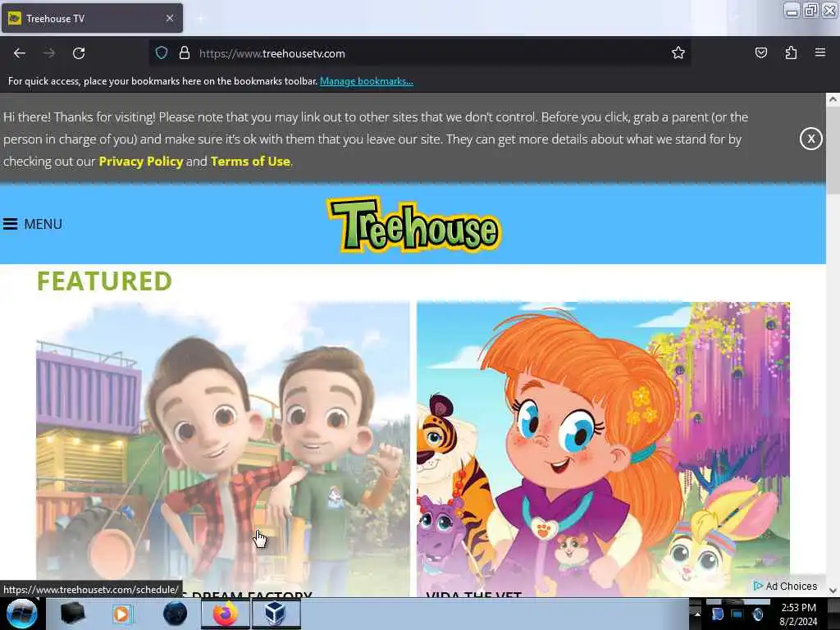Select the Treehouse TV tab

point(92,18)
